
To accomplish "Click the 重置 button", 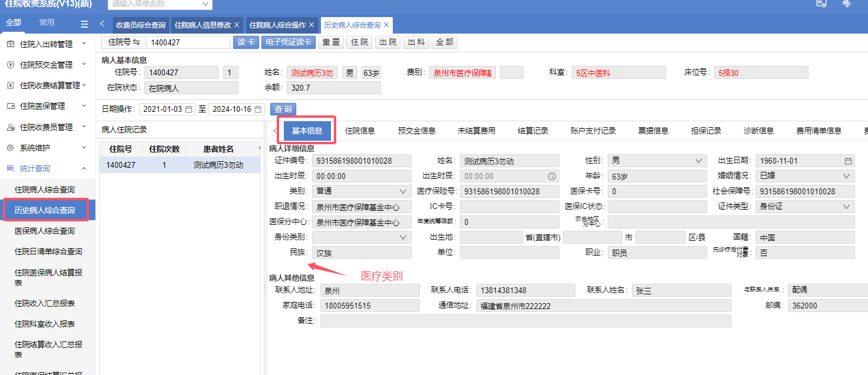I will point(332,42).
